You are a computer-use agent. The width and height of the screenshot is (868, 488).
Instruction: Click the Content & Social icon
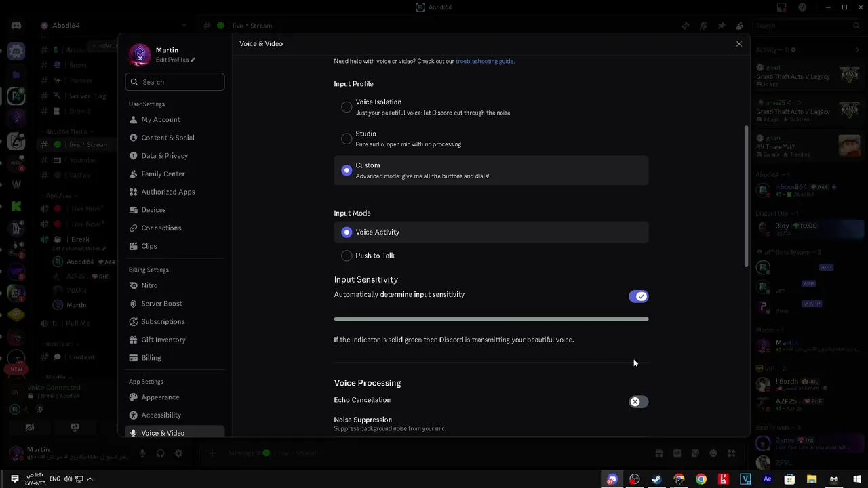134,138
